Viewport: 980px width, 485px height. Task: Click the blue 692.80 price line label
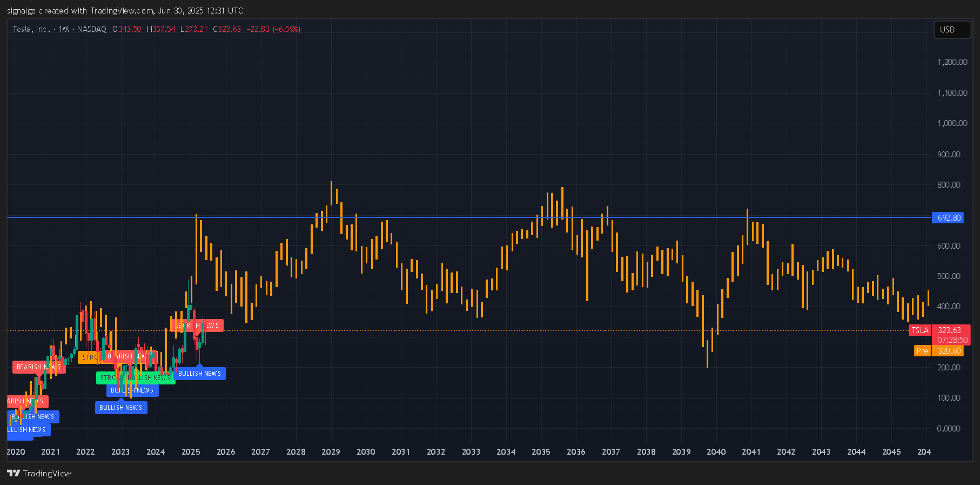tap(948, 218)
